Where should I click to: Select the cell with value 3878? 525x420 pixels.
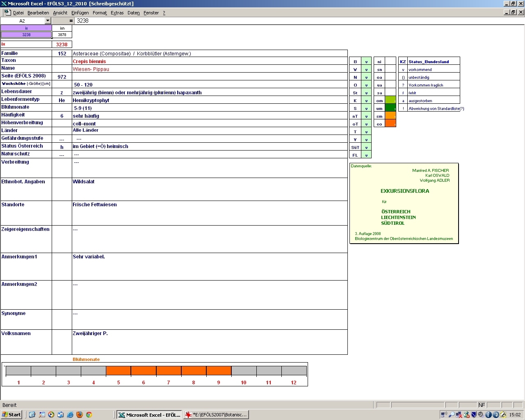[x=62, y=34]
